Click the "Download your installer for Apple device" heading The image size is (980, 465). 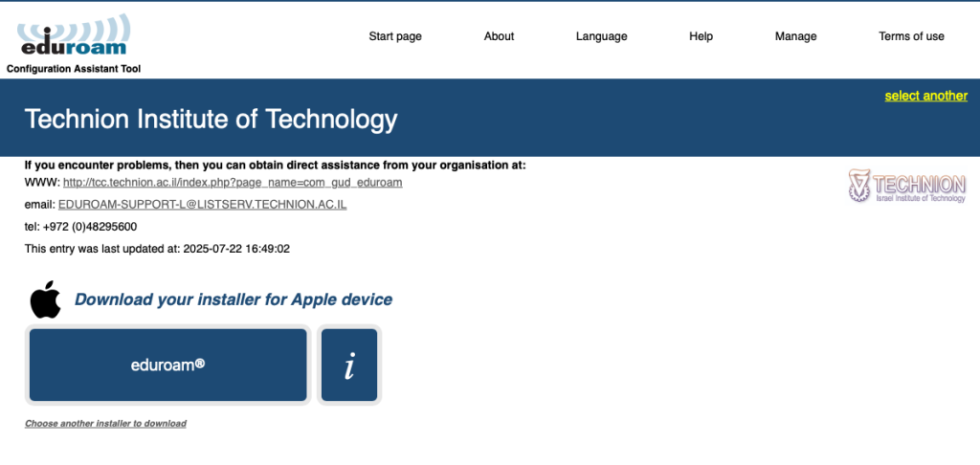pyautogui.click(x=234, y=299)
